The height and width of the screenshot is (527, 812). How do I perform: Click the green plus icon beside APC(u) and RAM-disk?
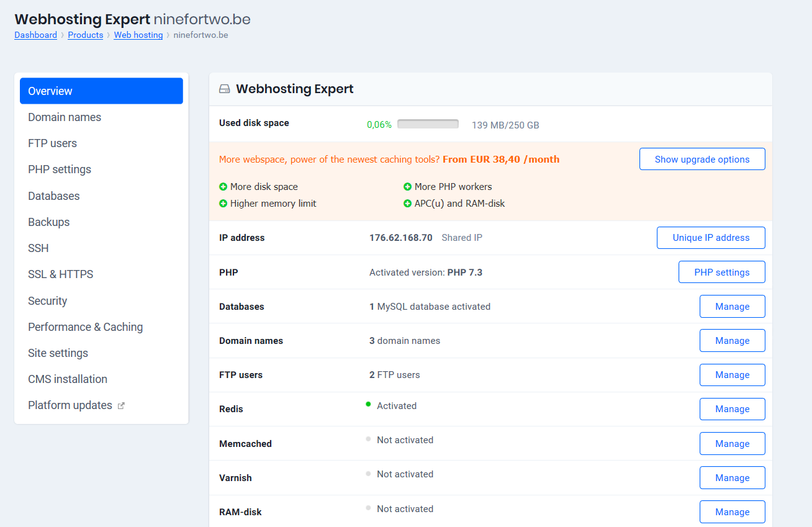pos(408,203)
